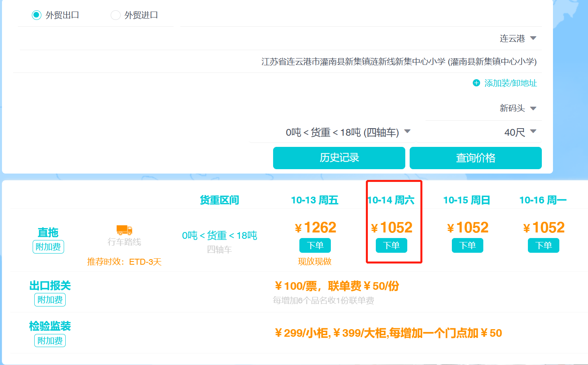The height and width of the screenshot is (365, 588).
Task: Click the 四轴车 label under the weight range
Action: click(x=219, y=250)
